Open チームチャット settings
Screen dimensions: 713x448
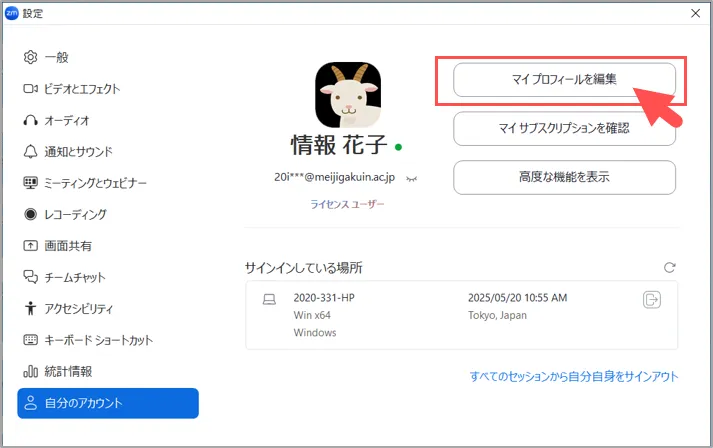pos(75,277)
